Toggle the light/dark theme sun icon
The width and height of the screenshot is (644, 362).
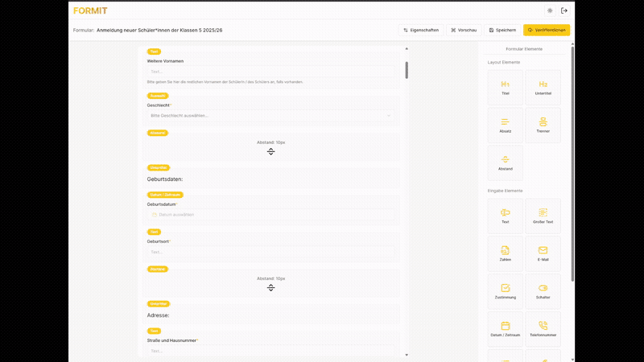tap(550, 10)
